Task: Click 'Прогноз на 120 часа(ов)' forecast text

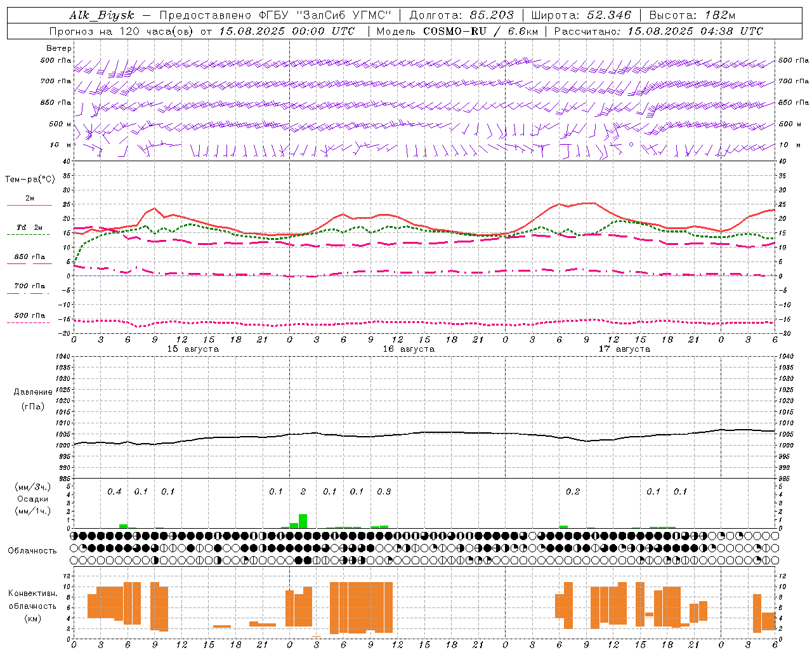Action: (122, 31)
